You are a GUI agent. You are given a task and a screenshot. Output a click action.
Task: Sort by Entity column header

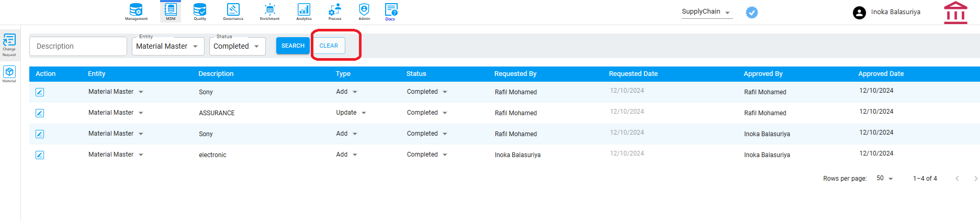97,74
